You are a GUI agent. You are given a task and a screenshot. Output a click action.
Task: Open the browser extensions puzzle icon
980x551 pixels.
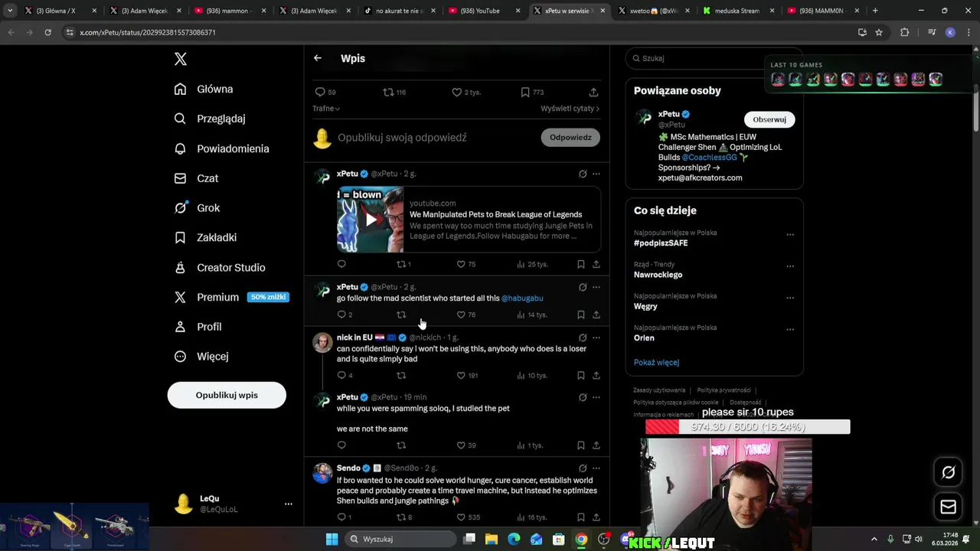[x=904, y=32]
